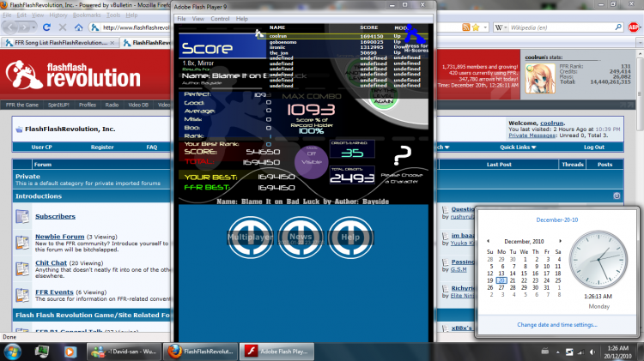Click the calendar month title December, 2010
644x361 pixels.
pyautogui.click(x=524, y=242)
